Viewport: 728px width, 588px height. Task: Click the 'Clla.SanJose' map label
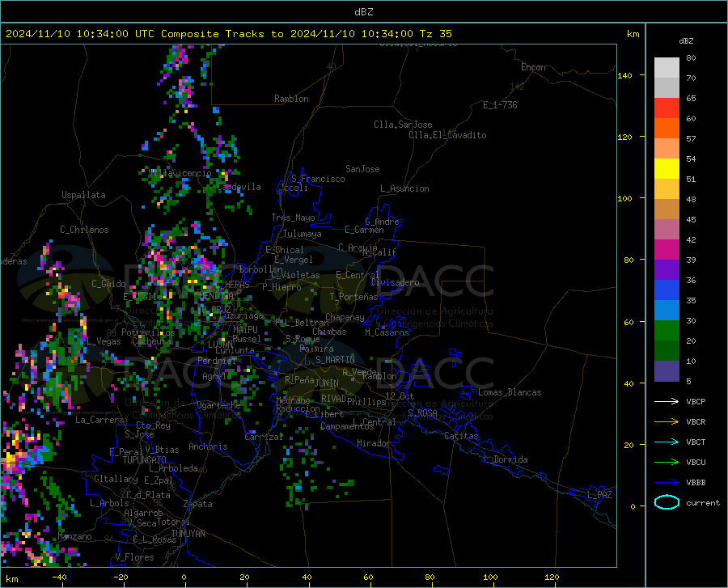[403, 125]
